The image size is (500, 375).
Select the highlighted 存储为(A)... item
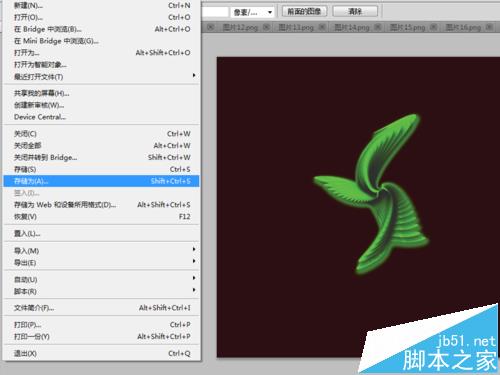click(101, 181)
